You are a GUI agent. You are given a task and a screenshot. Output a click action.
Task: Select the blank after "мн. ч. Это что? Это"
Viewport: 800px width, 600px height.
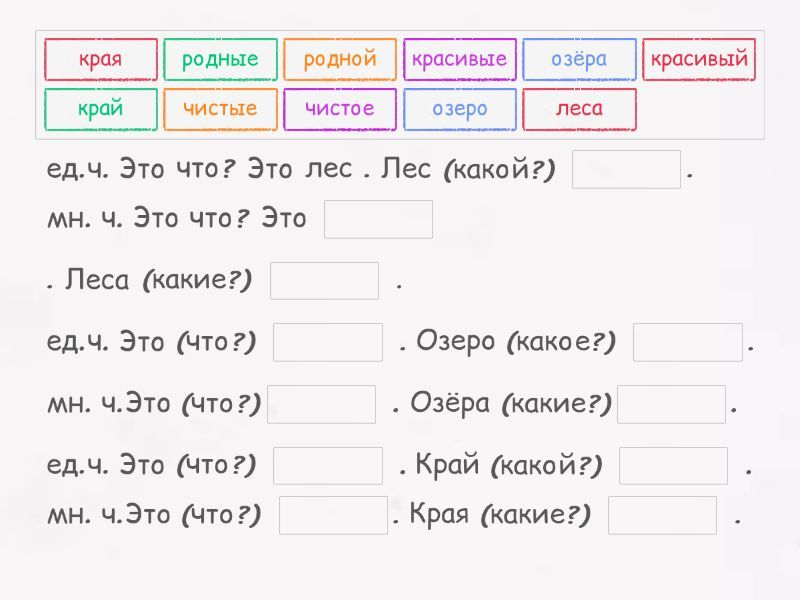(379, 219)
